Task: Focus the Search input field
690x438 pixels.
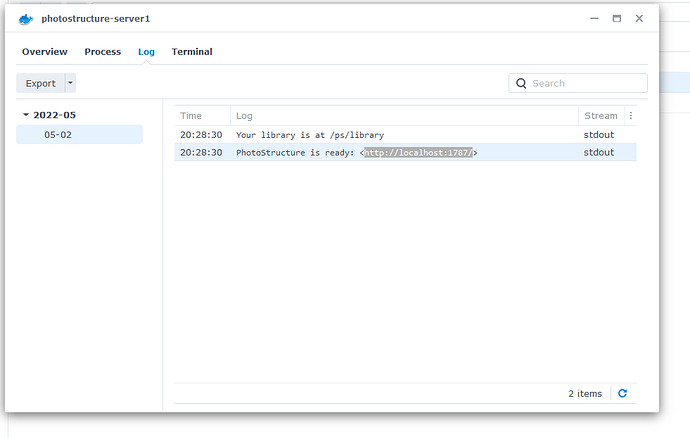Action: point(578,83)
